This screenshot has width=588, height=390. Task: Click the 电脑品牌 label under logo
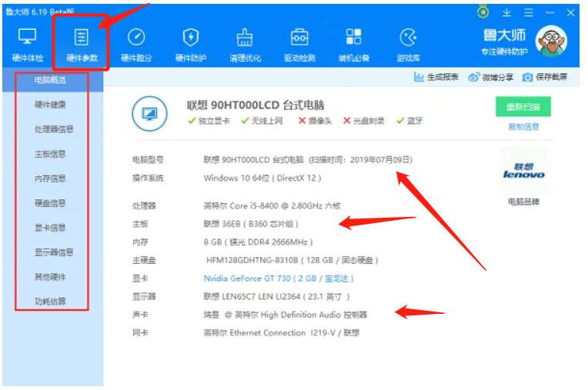click(523, 202)
